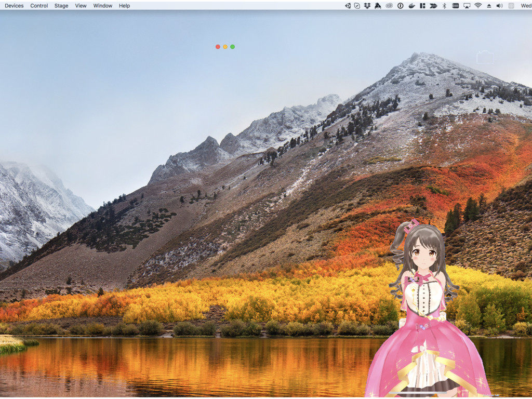Open the Creative Cloud menu bar icon

(x=389, y=6)
